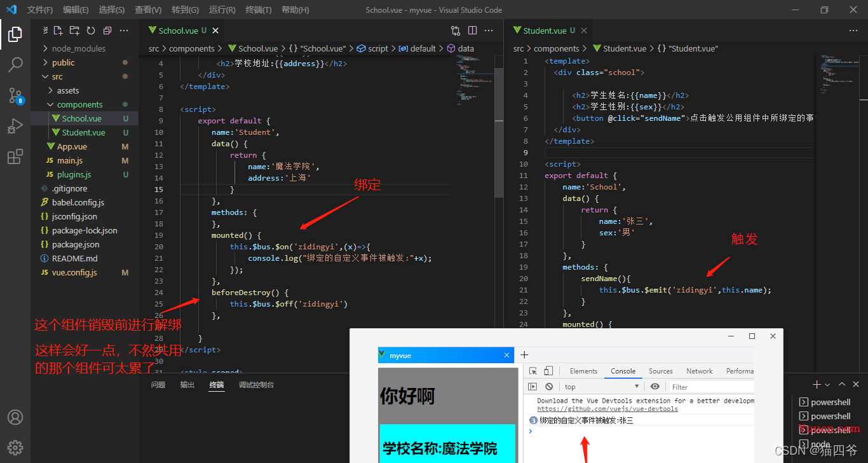Open the Accounts menu icon

(15, 417)
